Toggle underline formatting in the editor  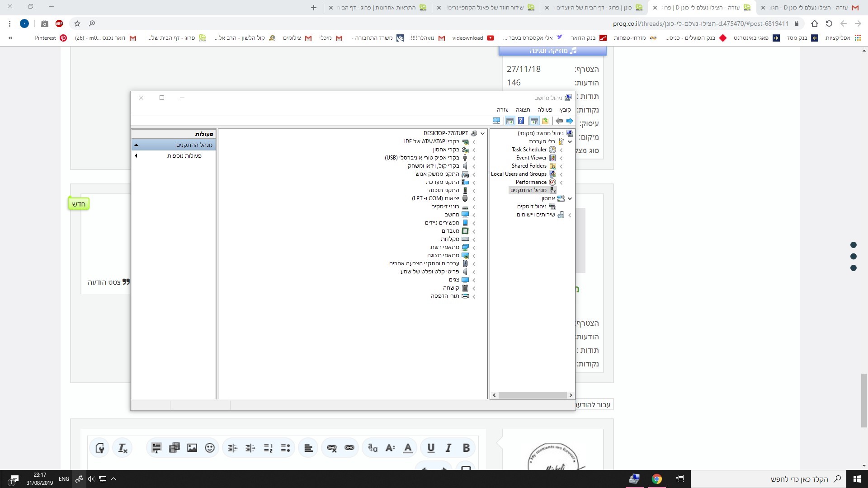[x=431, y=448]
